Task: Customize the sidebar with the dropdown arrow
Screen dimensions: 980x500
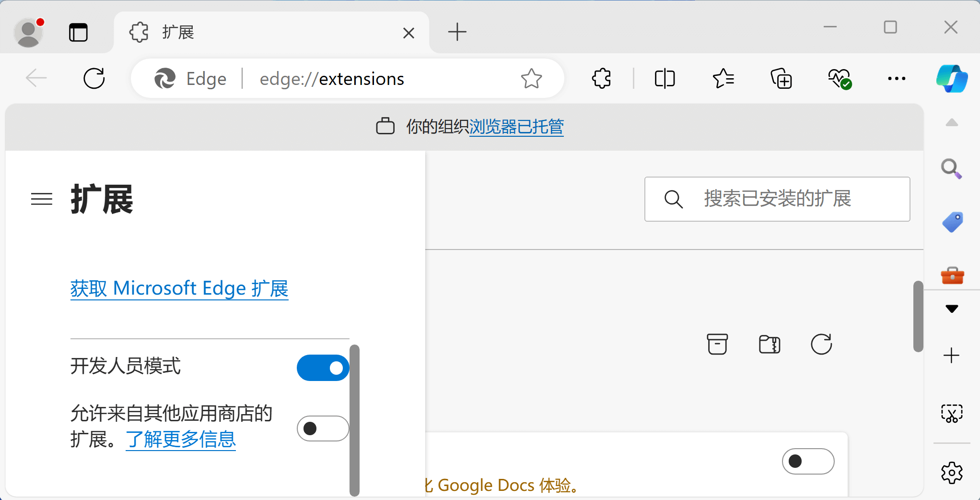Action: tap(952, 309)
